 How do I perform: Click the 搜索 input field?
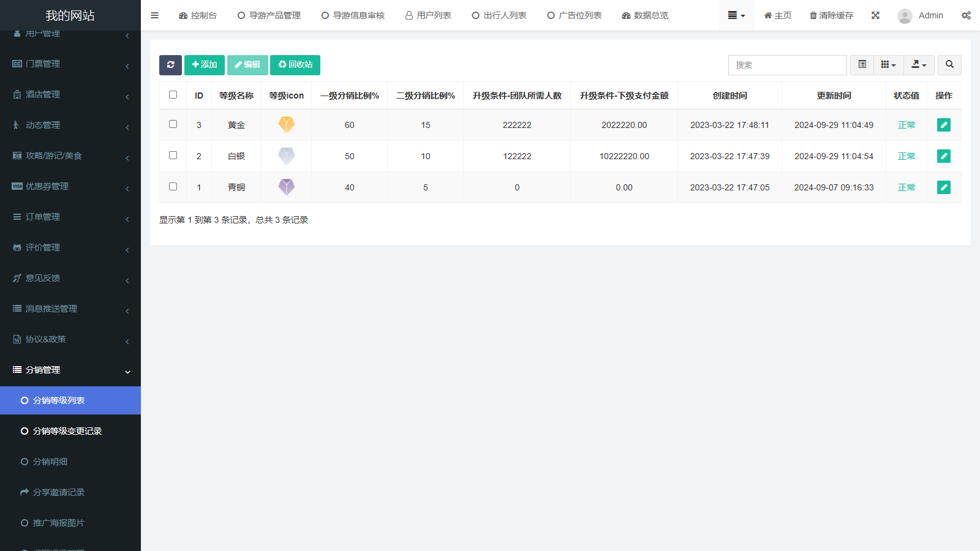[x=787, y=65]
